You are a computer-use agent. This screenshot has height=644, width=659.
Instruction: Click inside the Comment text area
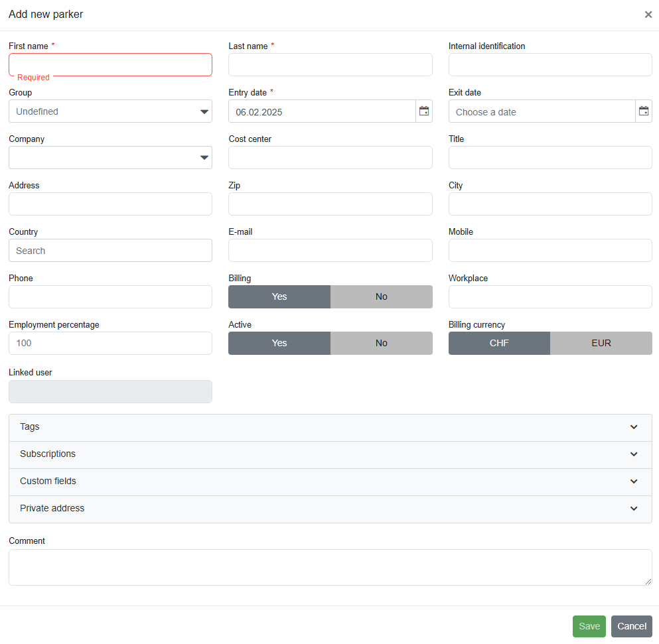(x=330, y=568)
